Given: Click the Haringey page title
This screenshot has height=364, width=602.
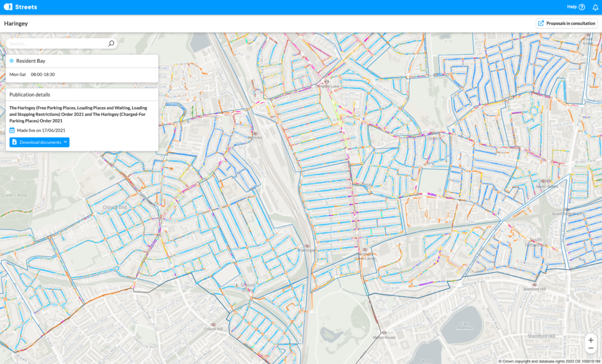Looking at the screenshot, I should point(15,24).
